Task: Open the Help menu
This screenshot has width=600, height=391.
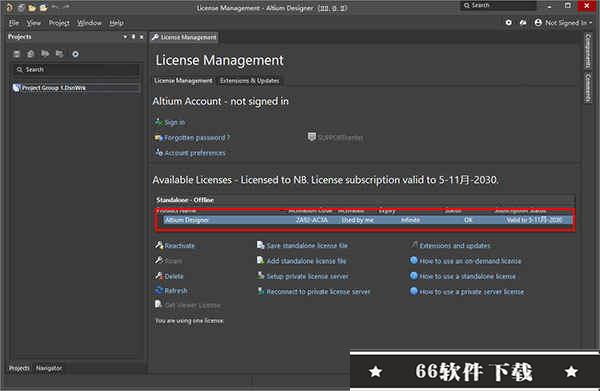Action: pyautogui.click(x=116, y=23)
